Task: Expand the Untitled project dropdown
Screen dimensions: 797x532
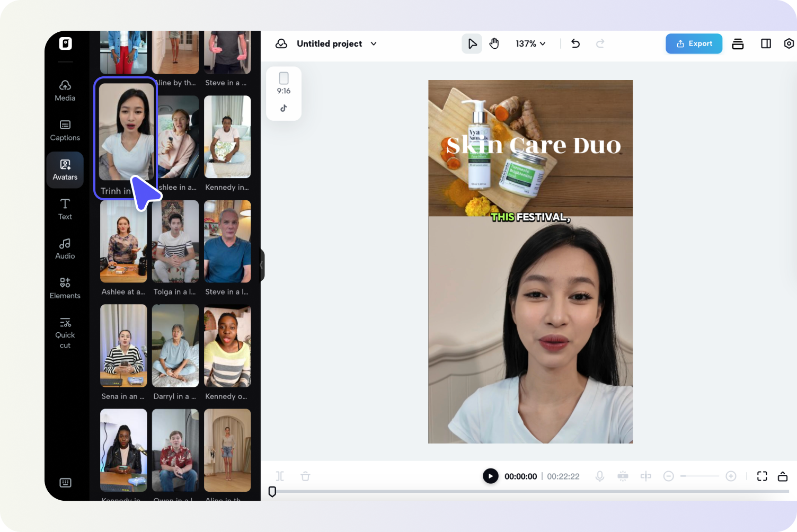Action: pos(374,43)
